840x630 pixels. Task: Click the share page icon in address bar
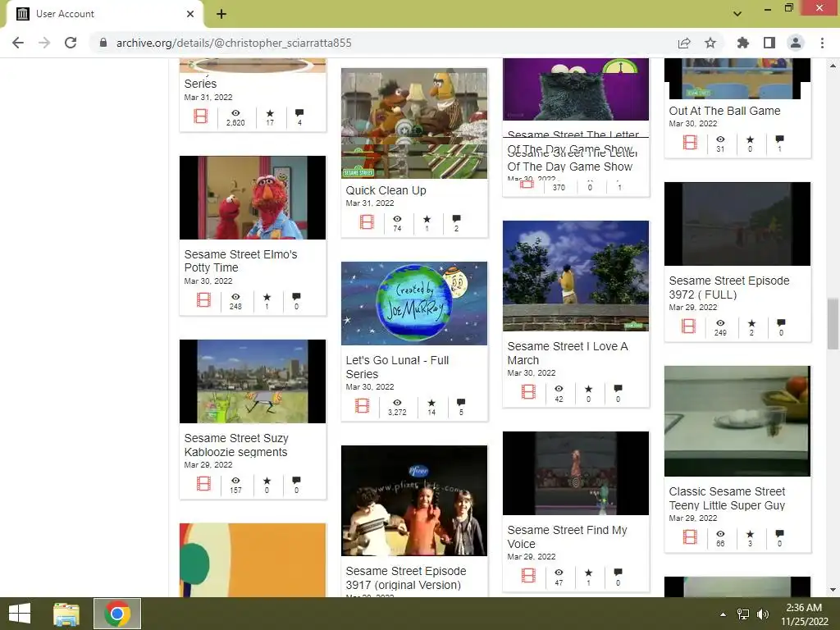[684, 43]
